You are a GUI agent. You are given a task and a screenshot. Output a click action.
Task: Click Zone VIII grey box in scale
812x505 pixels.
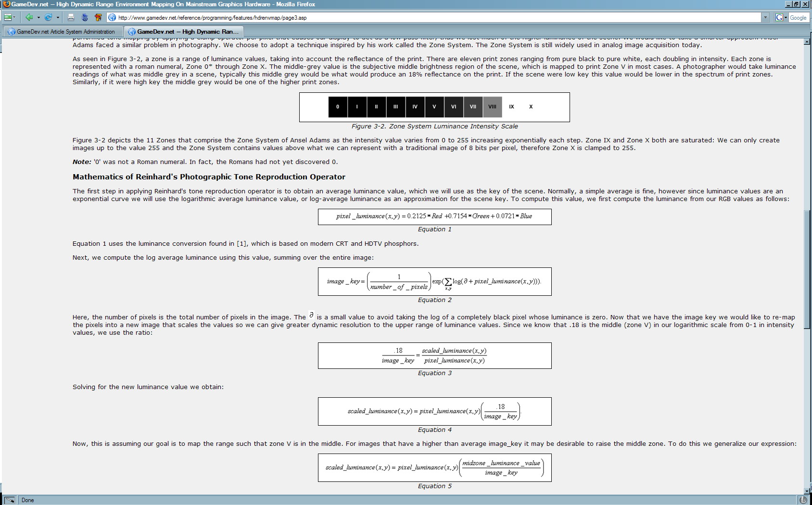(x=492, y=107)
